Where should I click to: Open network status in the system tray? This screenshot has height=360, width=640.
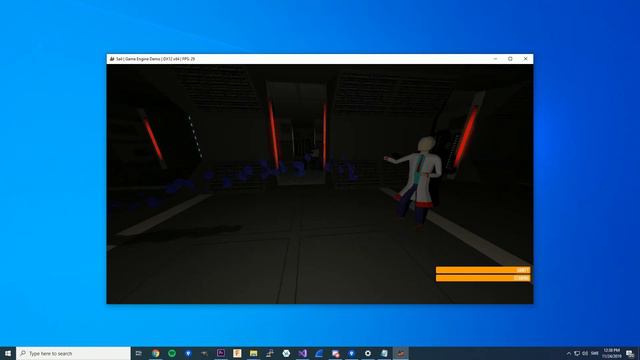point(577,353)
